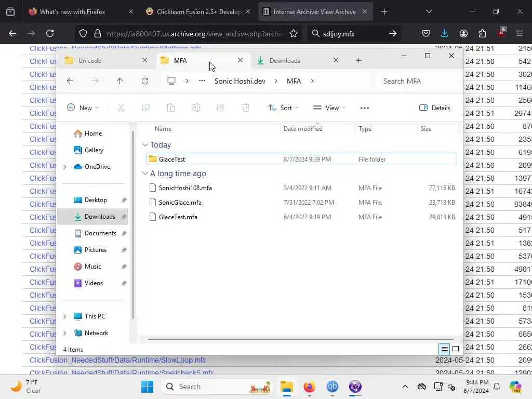
Task: Switch to large thumbnails view icon
Action: click(456, 349)
